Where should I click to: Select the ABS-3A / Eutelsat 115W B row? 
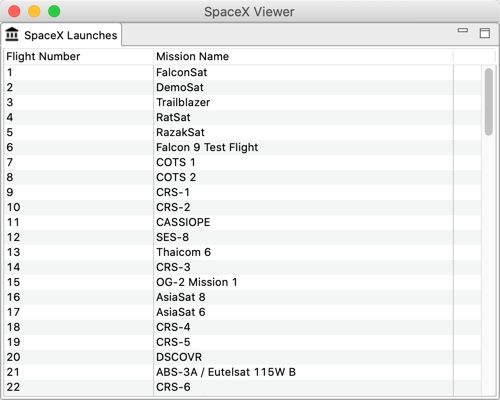243,372
